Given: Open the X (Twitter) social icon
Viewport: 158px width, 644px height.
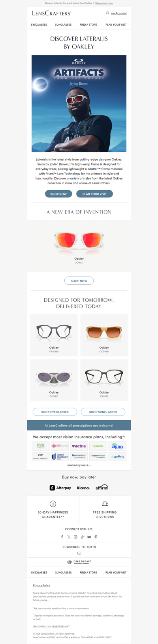Looking at the screenshot, I should tap(69, 537).
